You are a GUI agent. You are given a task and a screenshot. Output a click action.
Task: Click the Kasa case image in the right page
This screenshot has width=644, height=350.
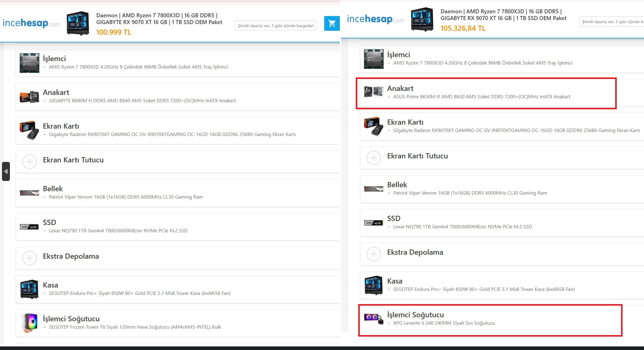click(x=374, y=285)
